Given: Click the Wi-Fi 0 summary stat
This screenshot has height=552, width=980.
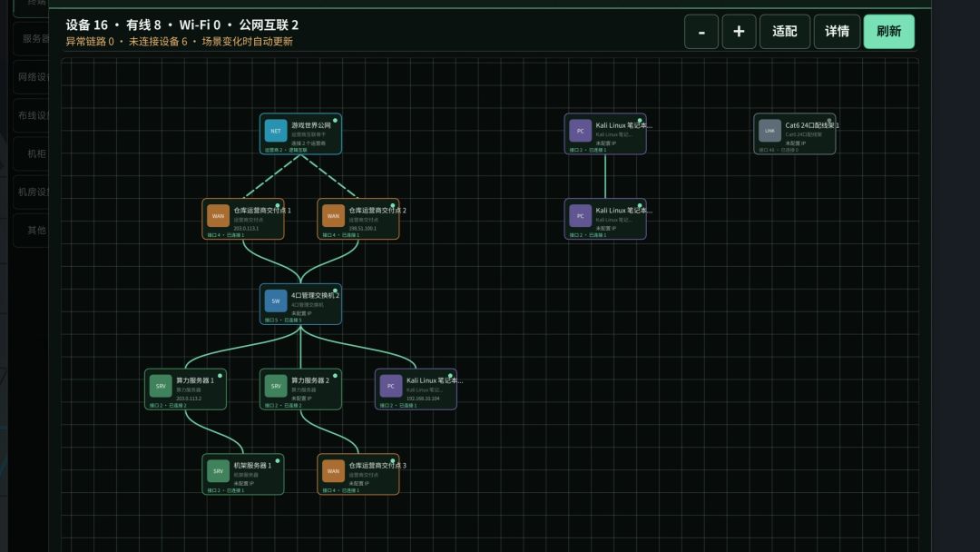Looking at the screenshot, I should point(200,25).
